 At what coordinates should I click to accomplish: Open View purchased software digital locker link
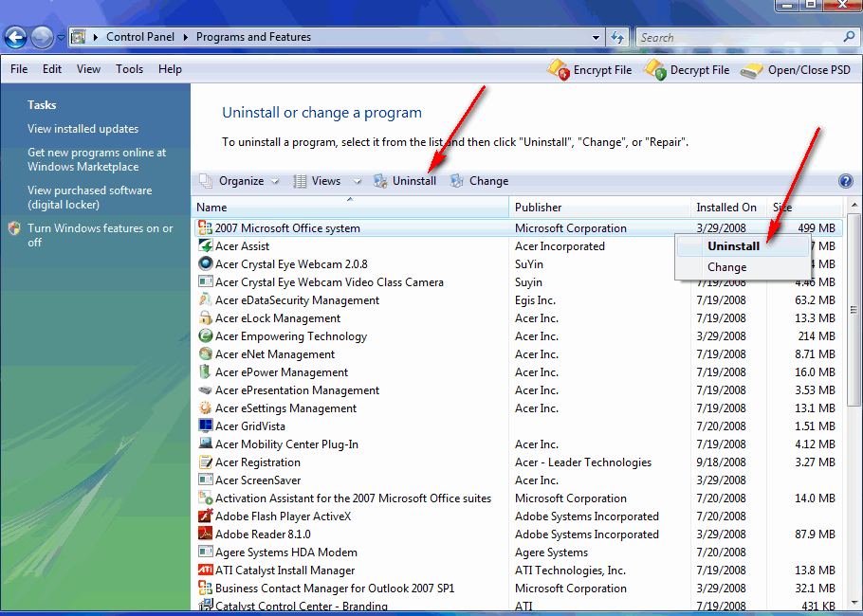[90, 197]
